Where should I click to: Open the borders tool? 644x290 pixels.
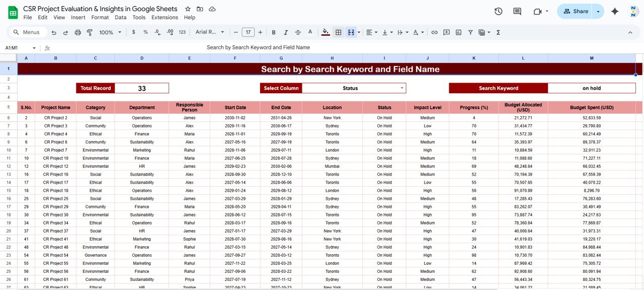click(339, 32)
